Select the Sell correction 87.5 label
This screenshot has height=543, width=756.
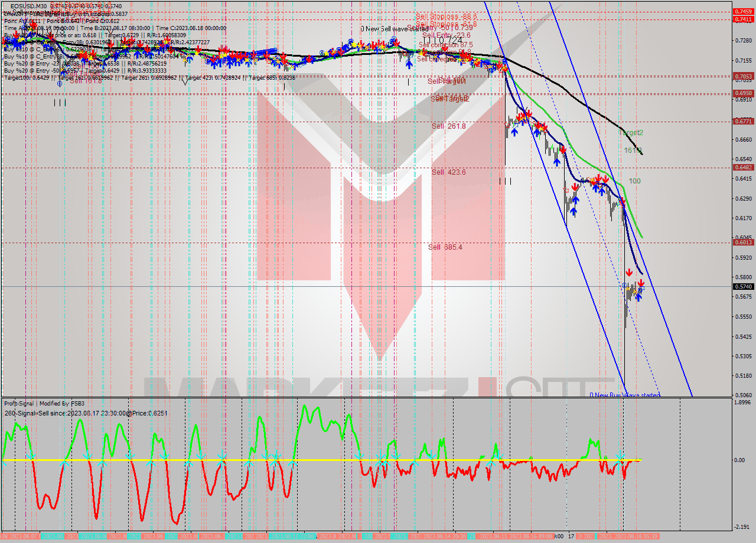click(x=446, y=45)
